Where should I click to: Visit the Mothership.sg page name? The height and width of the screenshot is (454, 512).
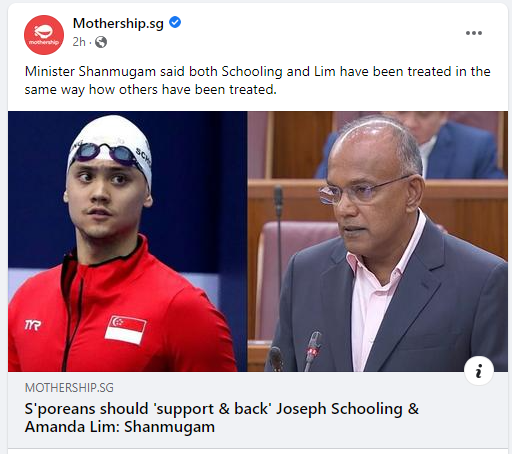[x=118, y=23]
